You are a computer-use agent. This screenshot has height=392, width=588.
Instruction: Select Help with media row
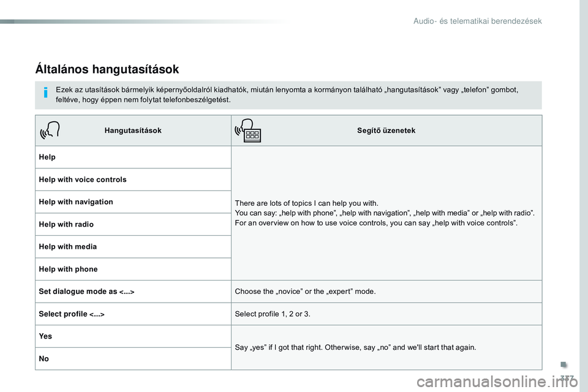pos(133,247)
